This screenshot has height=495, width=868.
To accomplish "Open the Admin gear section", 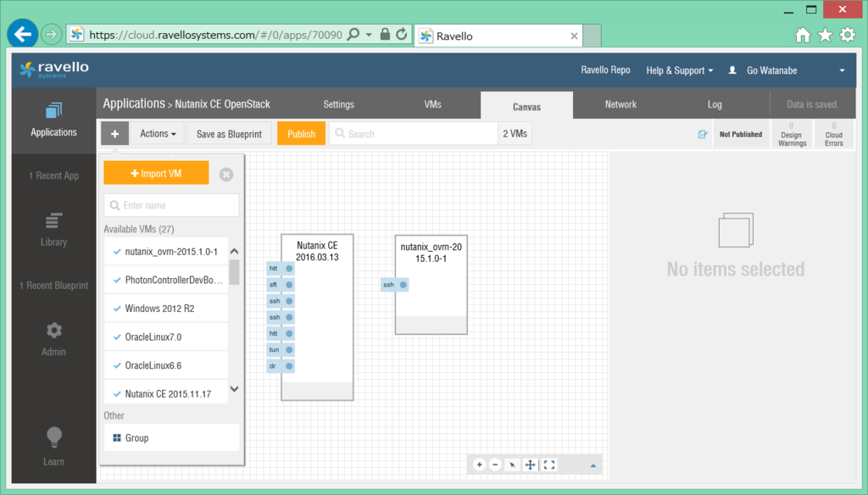I will [53, 339].
